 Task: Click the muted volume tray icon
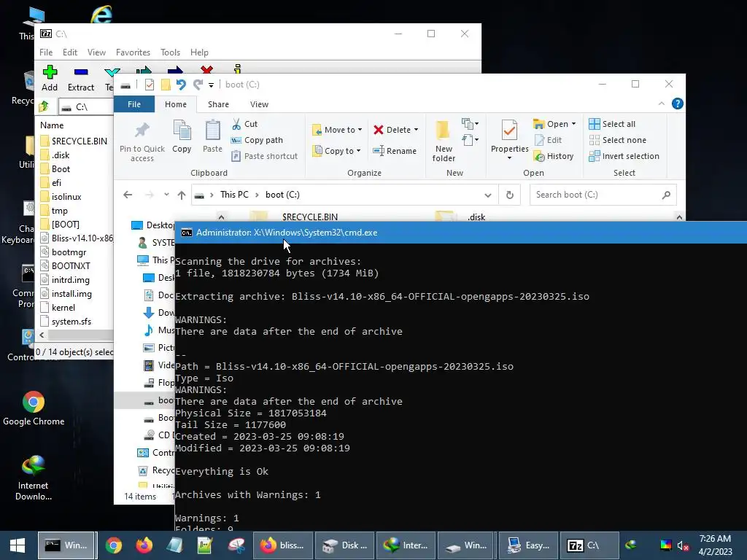(683, 545)
